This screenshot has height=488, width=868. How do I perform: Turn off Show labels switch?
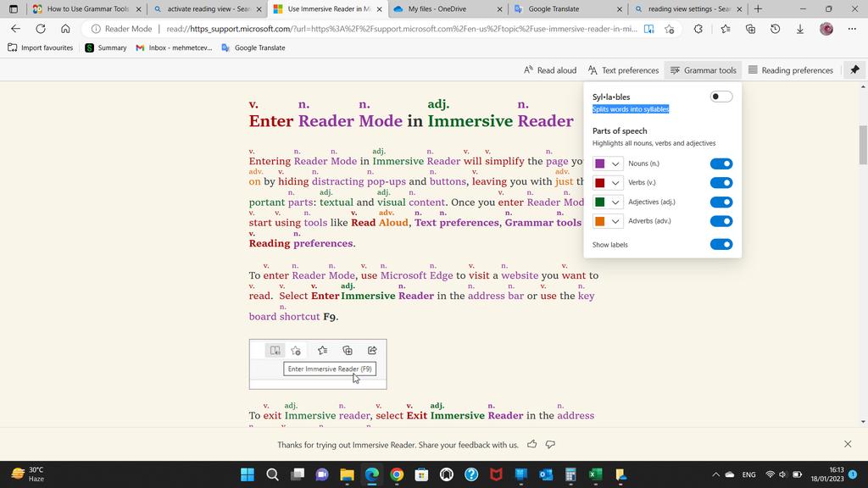pos(721,244)
